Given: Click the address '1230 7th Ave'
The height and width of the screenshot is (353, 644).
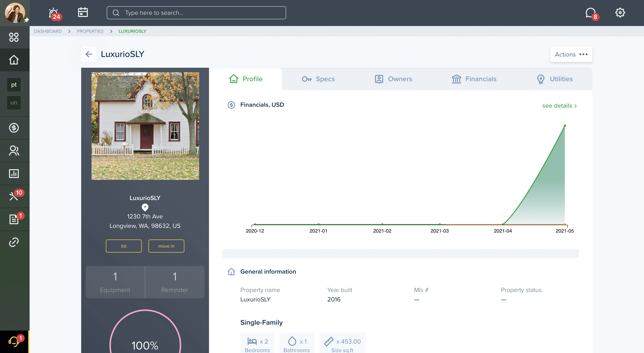Looking at the screenshot, I should 145,216.
